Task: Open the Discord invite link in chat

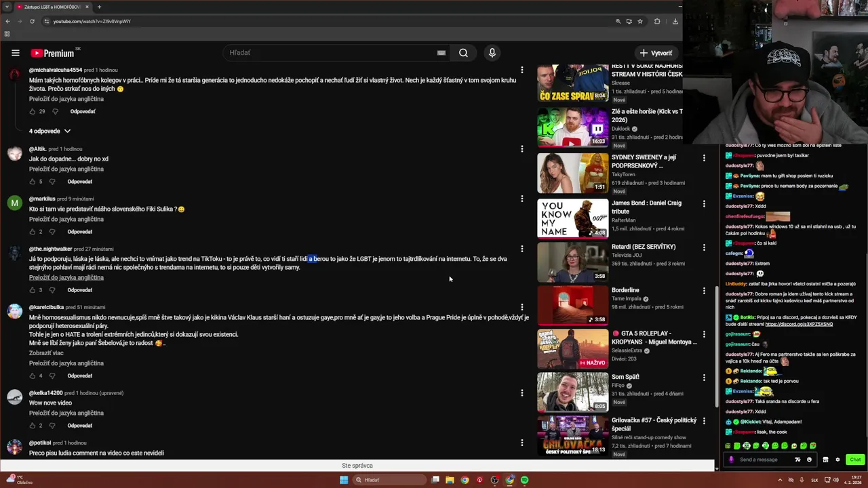Action: (799, 324)
